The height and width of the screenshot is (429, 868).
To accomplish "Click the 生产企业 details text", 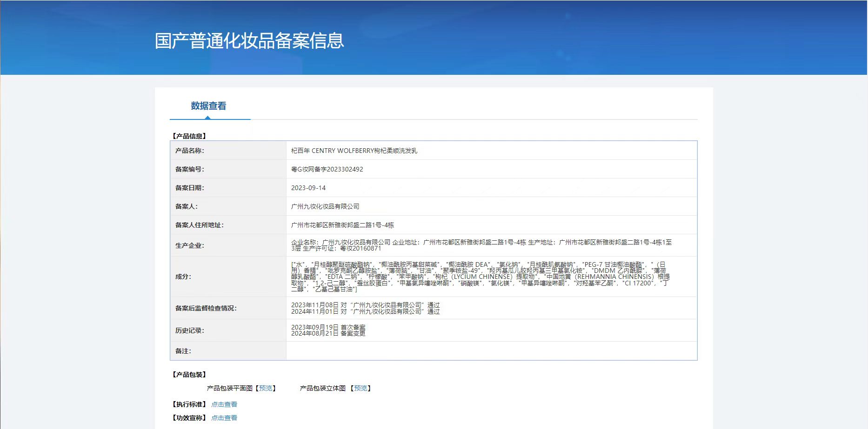I will (x=481, y=245).
